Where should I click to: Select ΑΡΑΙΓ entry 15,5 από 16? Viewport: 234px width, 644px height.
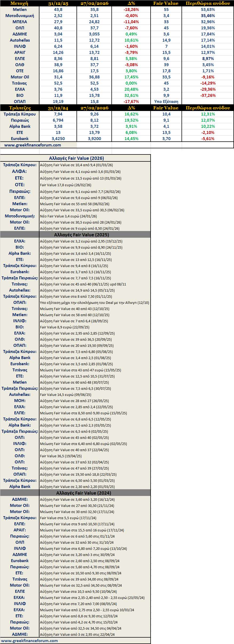point(82,530)
